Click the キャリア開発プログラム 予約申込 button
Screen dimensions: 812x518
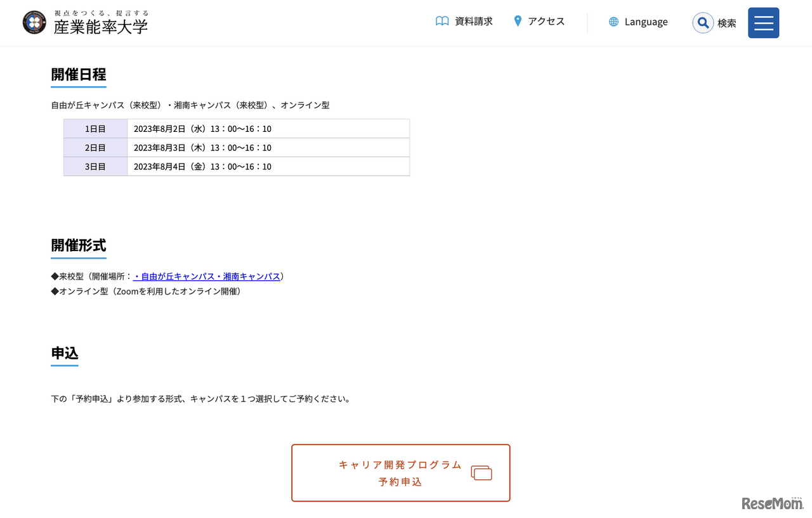click(400, 473)
